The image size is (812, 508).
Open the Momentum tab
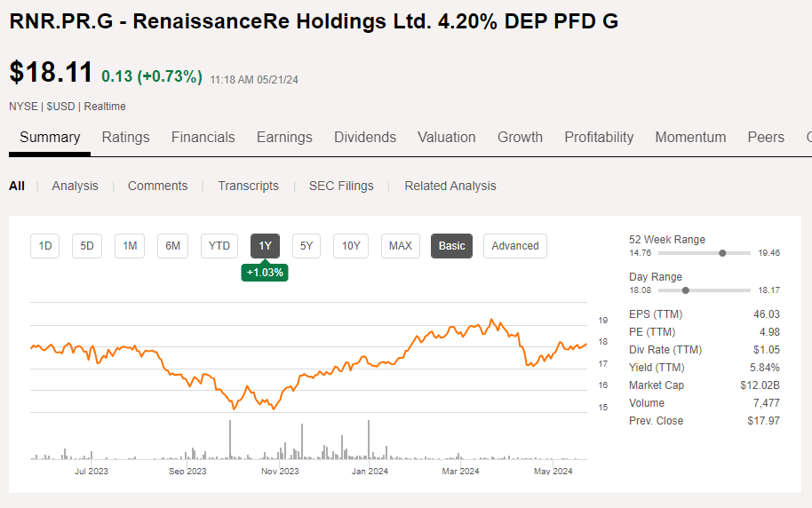pos(690,138)
